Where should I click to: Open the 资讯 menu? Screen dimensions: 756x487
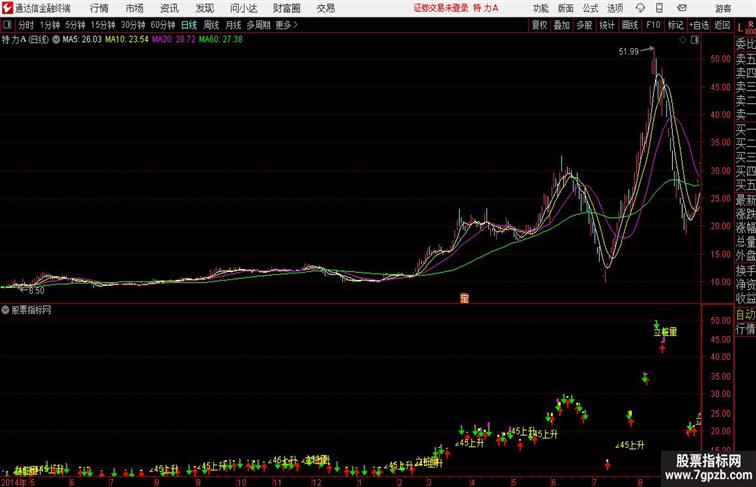(x=169, y=8)
